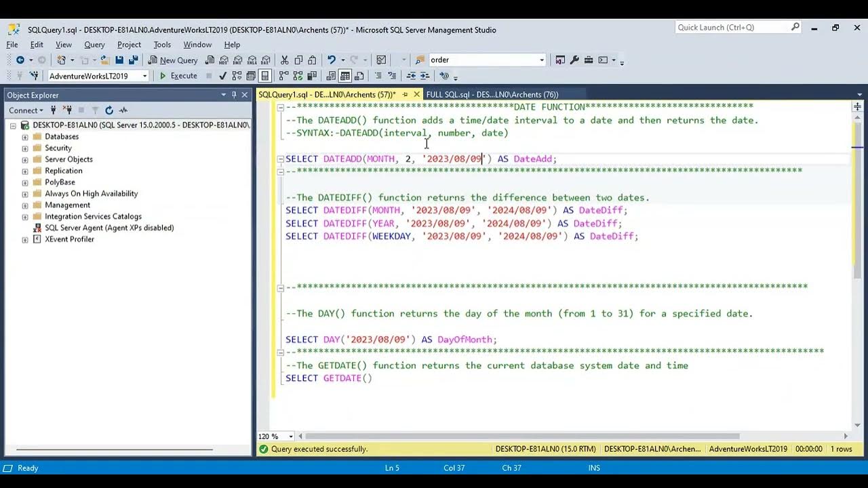
Task: Click the Activity Monitor icon in Object Explorer
Action: [123, 110]
